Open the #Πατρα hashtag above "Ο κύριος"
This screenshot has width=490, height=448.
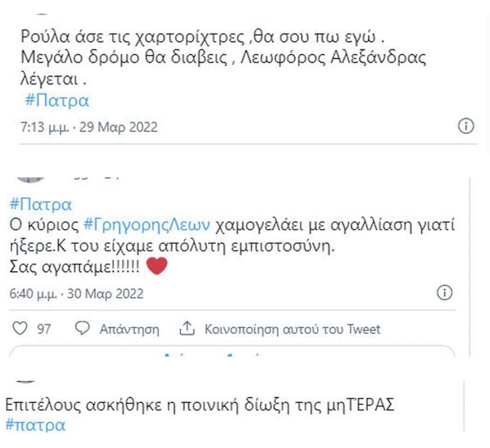tap(40, 204)
